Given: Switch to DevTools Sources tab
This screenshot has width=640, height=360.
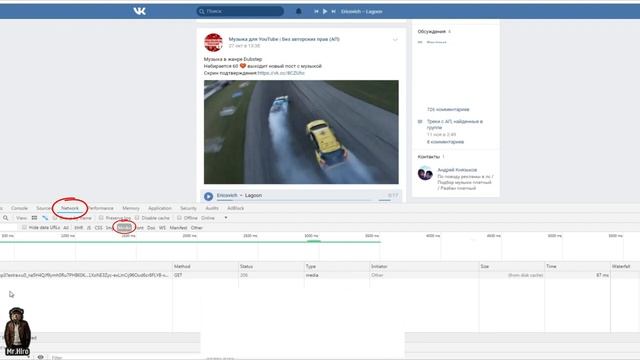Looking at the screenshot, I should (x=44, y=208).
